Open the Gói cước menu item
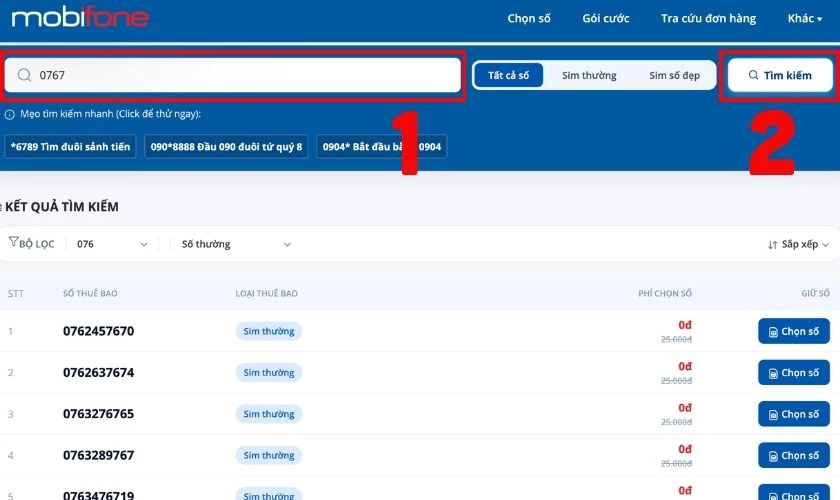 [x=606, y=19]
